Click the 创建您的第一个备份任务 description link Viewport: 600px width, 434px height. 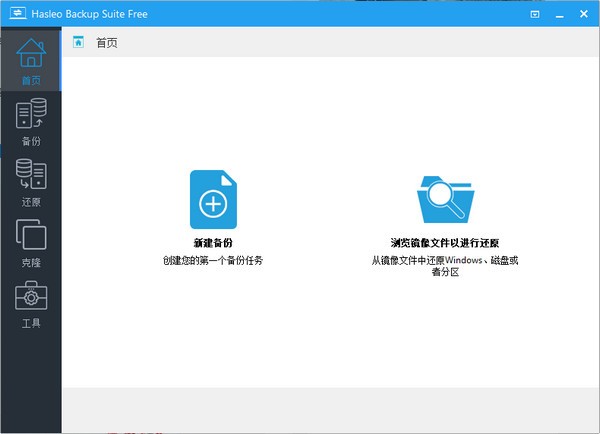pyautogui.click(x=213, y=260)
